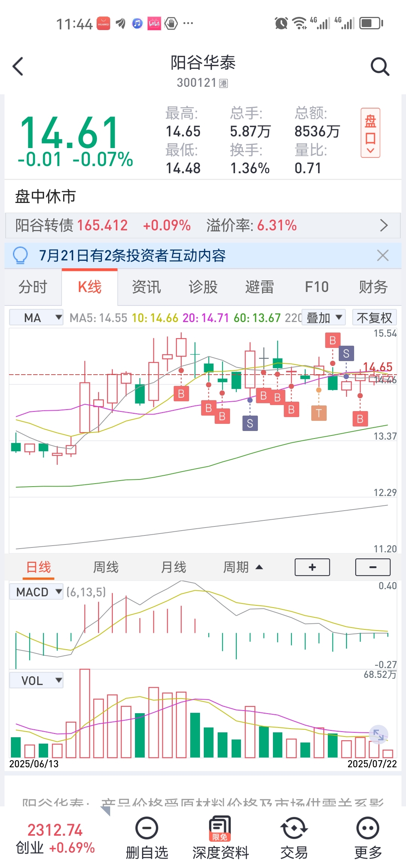The image size is (406, 868).
Task: Select 周线 weekly chart period
Action: 106,567
